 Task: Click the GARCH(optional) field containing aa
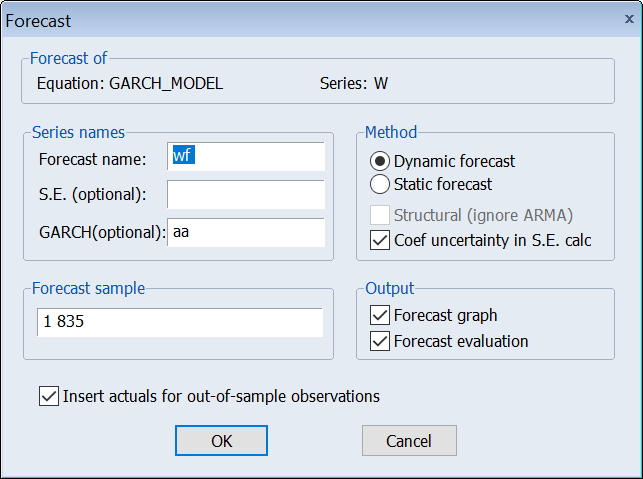247,232
